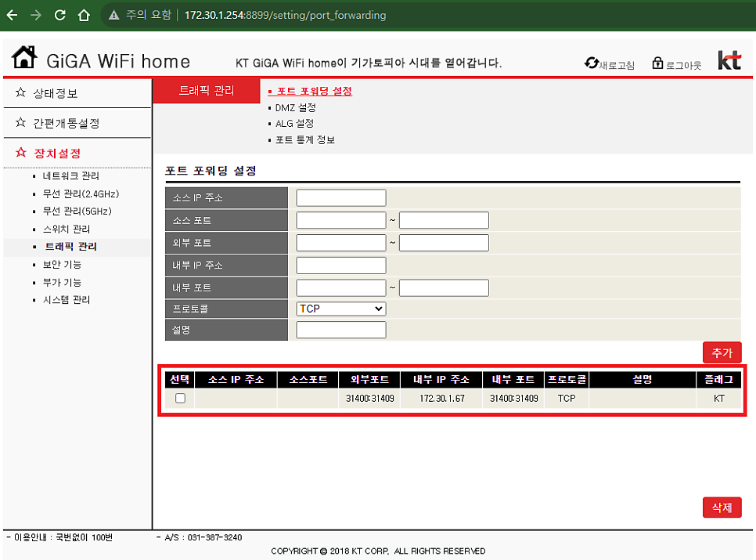Select 네트워크 관리 in sidebar
The width and height of the screenshot is (756, 560).
click(71, 176)
